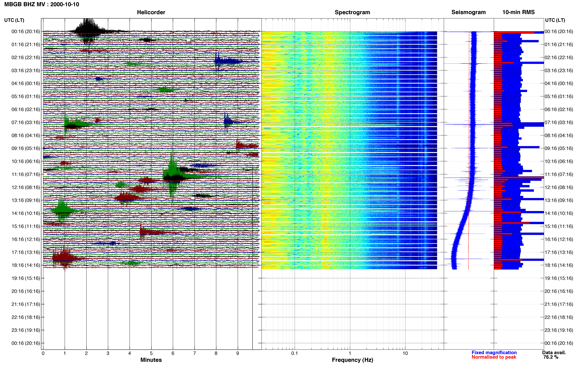Click the left axis label '05:16 (01:16)'

tap(26, 96)
